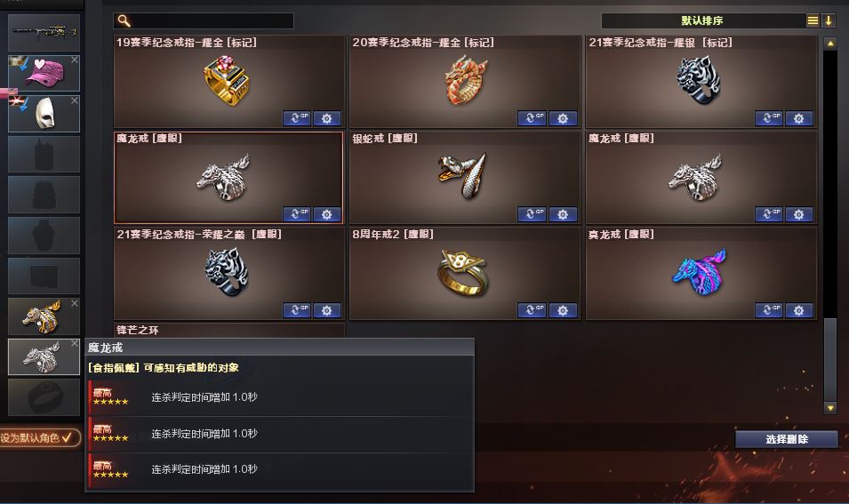The width and height of the screenshot is (849, 504).
Task: Select the golden dragon ring slot
Action: point(44,316)
